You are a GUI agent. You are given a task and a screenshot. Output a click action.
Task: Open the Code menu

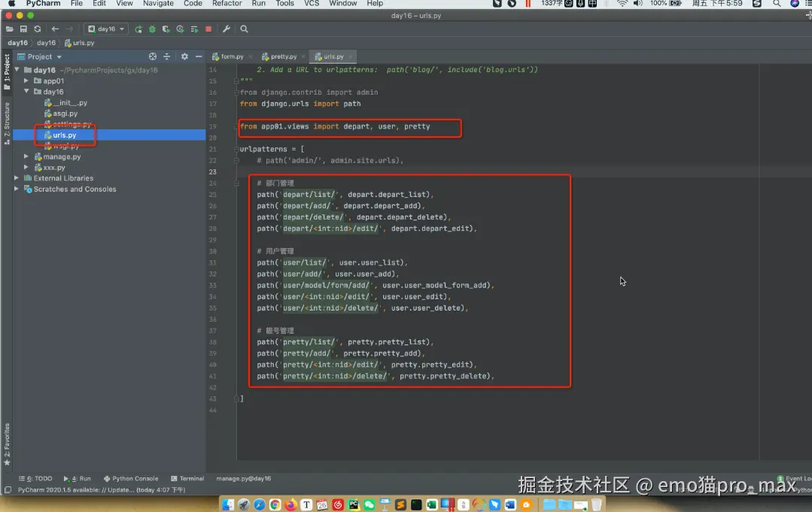point(193,3)
